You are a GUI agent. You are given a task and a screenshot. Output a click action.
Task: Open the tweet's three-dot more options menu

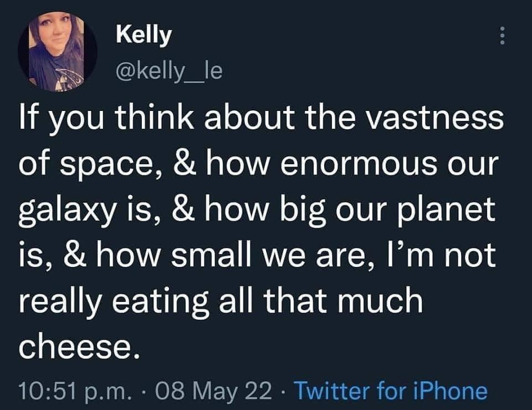click(503, 37)
